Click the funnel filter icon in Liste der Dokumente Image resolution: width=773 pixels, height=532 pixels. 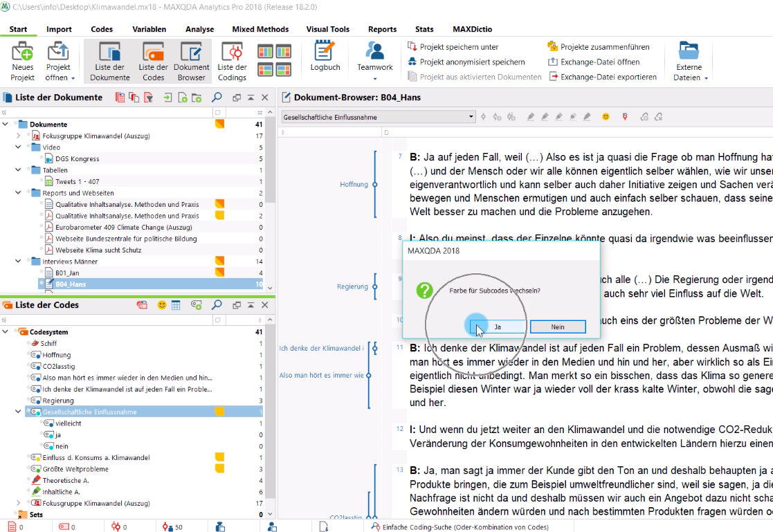pyautogui.click(x=148, y=98)
